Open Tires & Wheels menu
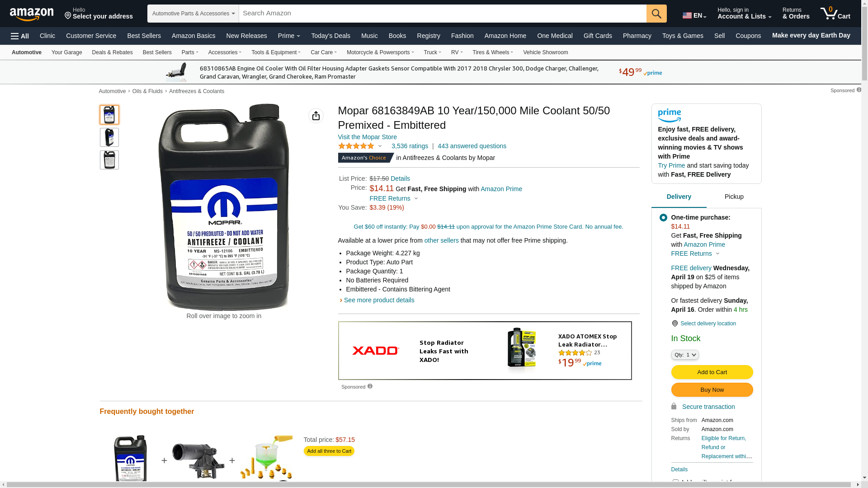868x488 pixels. click(x=493, y=52)
